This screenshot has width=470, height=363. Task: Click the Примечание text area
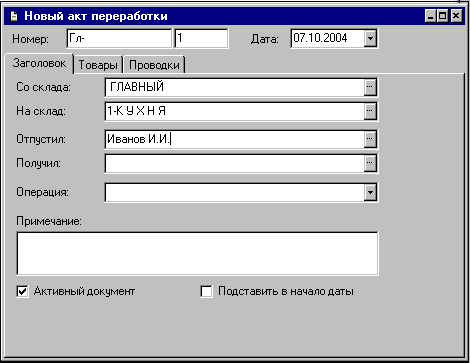click(197, 253)
